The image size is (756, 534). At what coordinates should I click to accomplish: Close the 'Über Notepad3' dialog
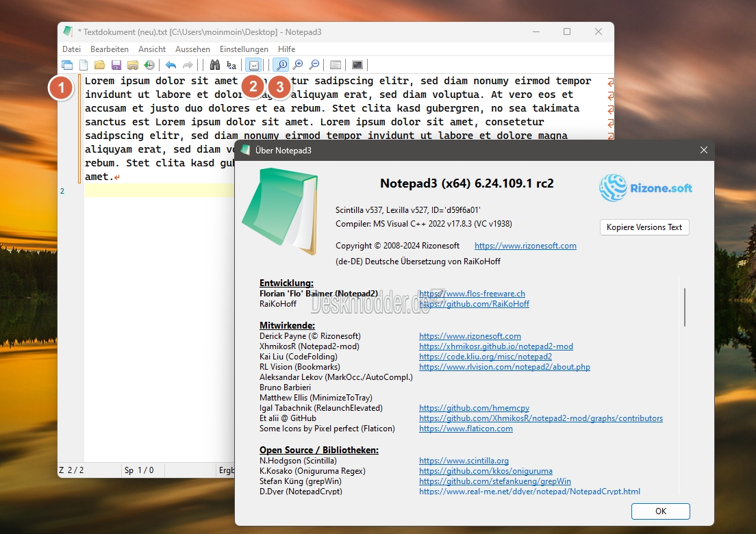pyautogui.click(x=704, y=151)
